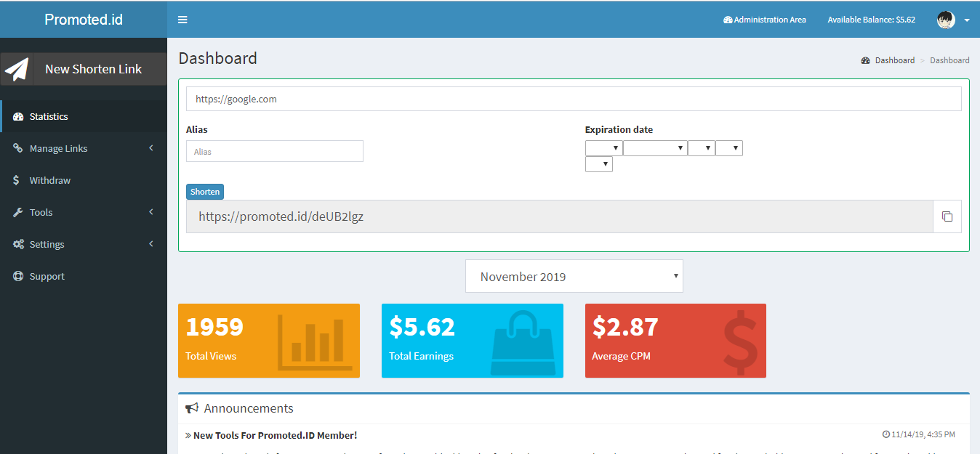Click the URL field containing https://google.com
The height and width of the screenshot is (454, 980).
pos(574,99)
